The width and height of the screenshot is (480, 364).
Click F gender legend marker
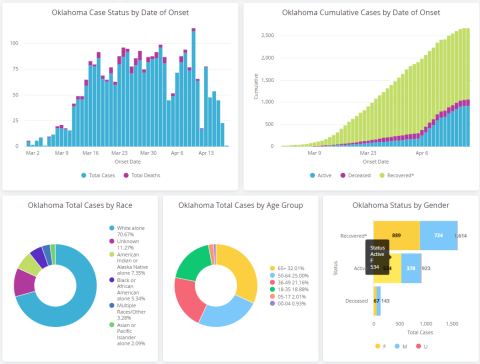tap(378, 346)
